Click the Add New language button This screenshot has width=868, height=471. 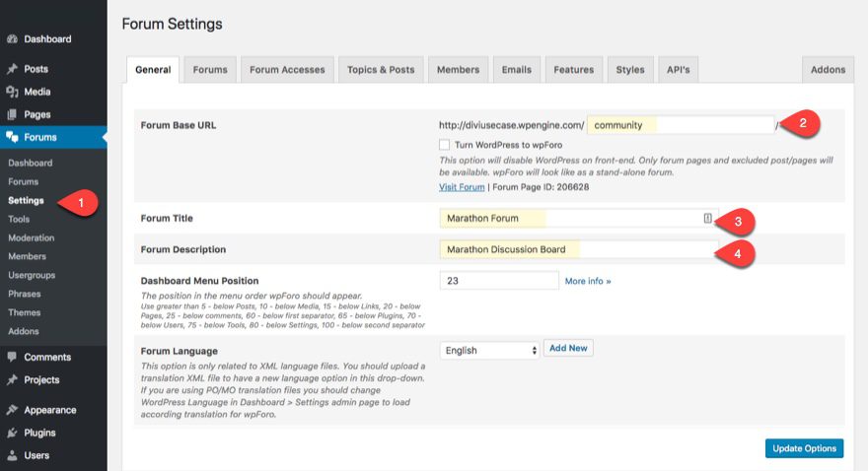point(568,348)
